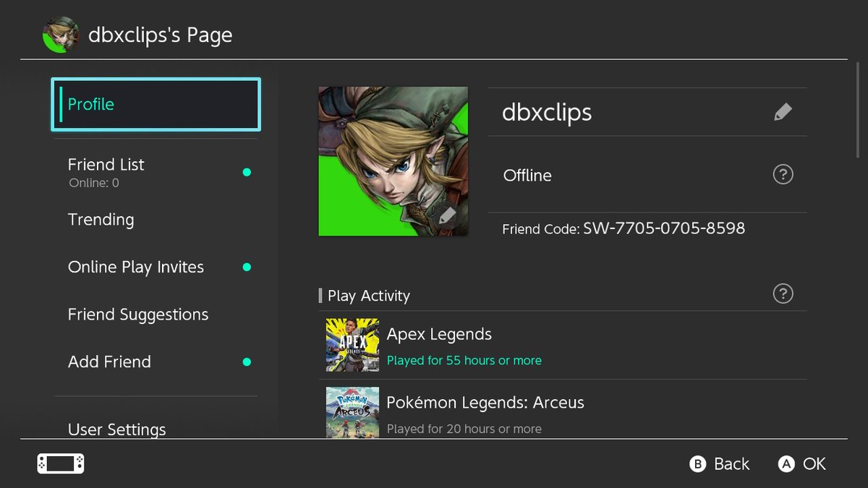Image resolution: width=868 pixels, height=488 pixels.
Task: Click the scrollbar on the right edge
Action: (x=859, y=111)
